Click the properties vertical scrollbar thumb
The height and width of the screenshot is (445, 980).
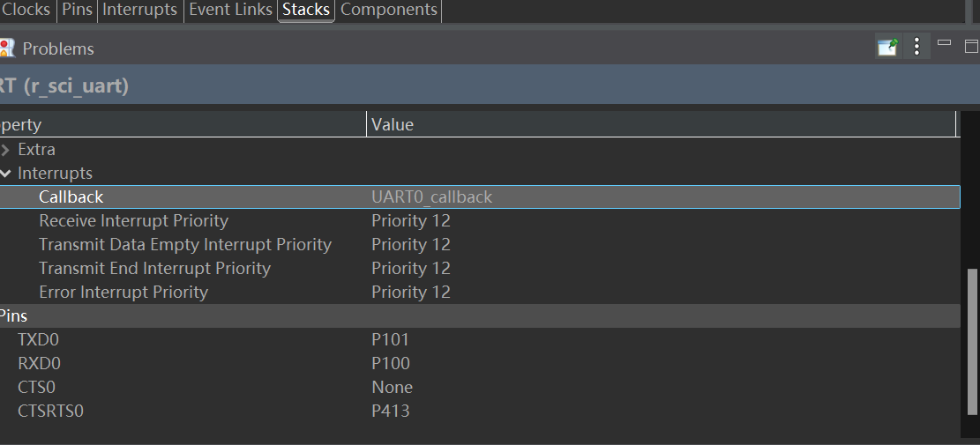pyautogui.click(x=972, y=341)
